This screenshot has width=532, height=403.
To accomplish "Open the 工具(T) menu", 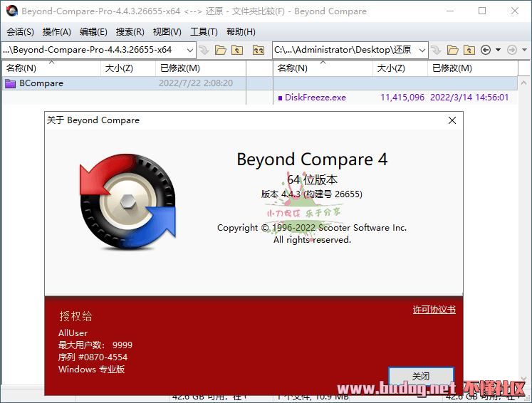I will (x=204, y=32).
